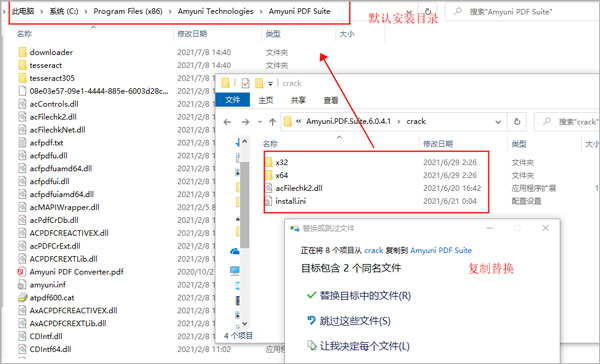Click the Amyuni PDF Suite link in dialog
This screenshot has height=364, width=600.
tap(441, 250)
